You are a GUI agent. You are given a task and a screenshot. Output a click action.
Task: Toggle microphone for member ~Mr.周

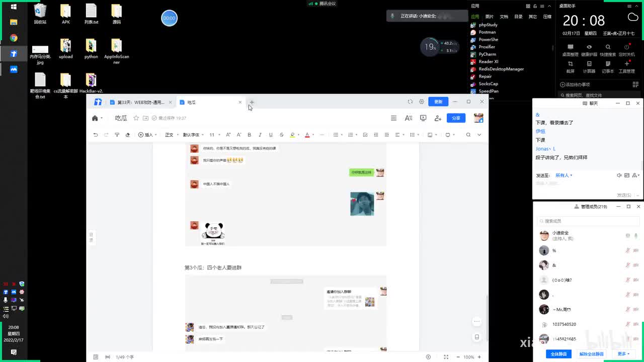[x=628, y=309]
